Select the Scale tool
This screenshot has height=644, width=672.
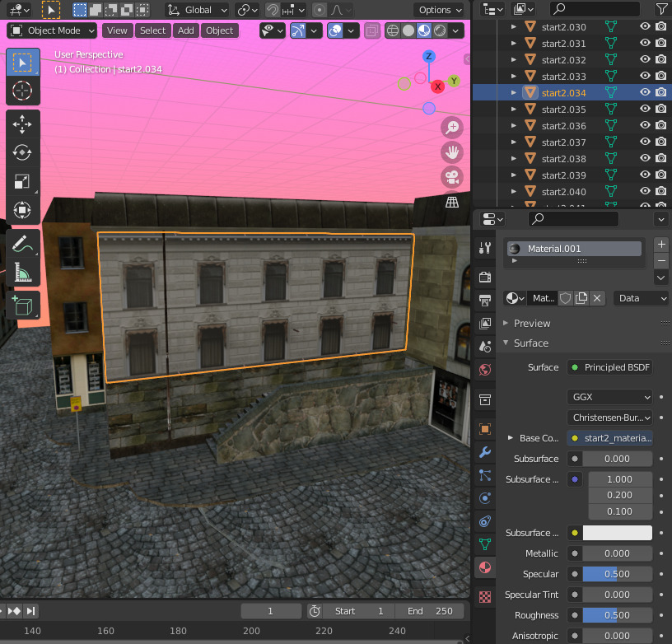(x=23, y=181)
